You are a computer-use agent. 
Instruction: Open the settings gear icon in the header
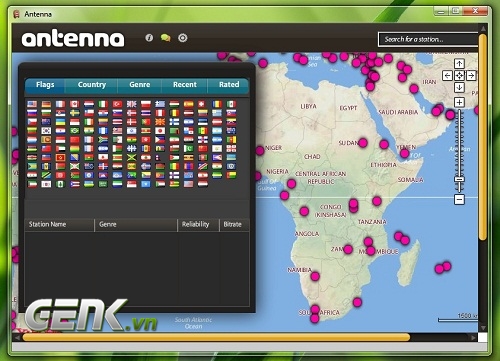coord(182,38)
